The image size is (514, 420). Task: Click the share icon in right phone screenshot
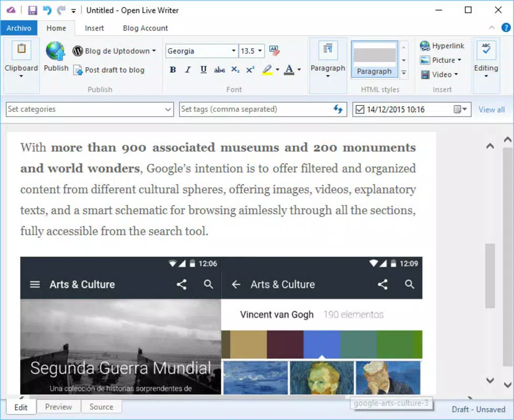[383, 284]
